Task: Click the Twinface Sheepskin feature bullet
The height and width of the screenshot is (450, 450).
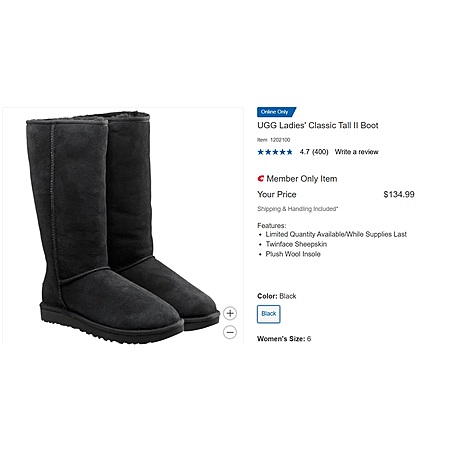Action: click(296, 244)
